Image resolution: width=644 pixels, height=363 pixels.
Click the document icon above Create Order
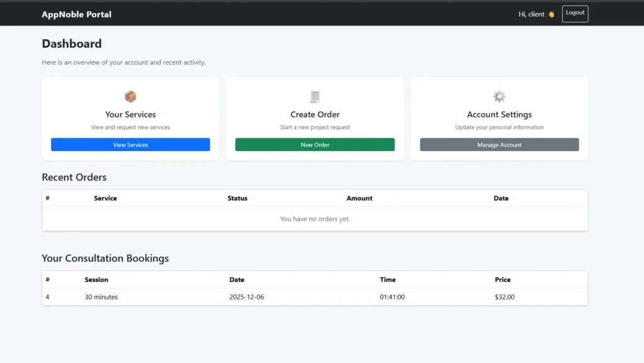(x=314, y=96)
